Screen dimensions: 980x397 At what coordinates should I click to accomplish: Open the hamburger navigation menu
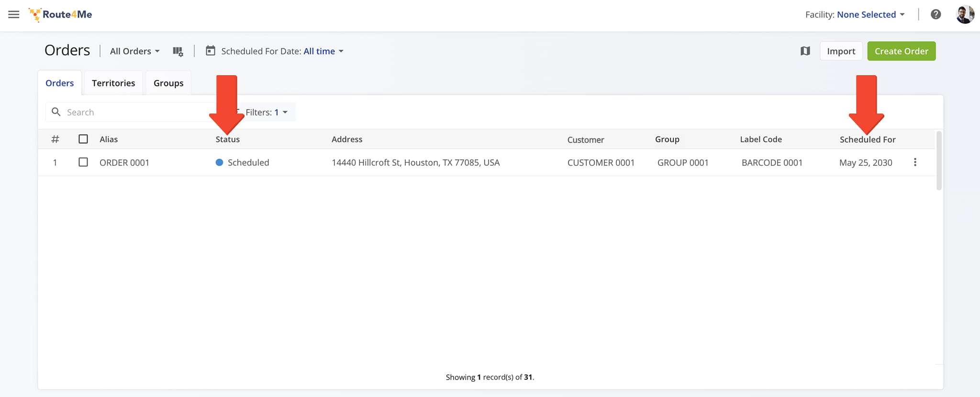coord(14,14)
